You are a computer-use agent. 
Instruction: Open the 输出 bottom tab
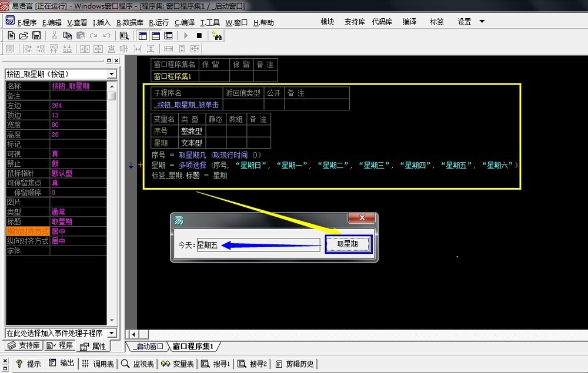point(62,363)
